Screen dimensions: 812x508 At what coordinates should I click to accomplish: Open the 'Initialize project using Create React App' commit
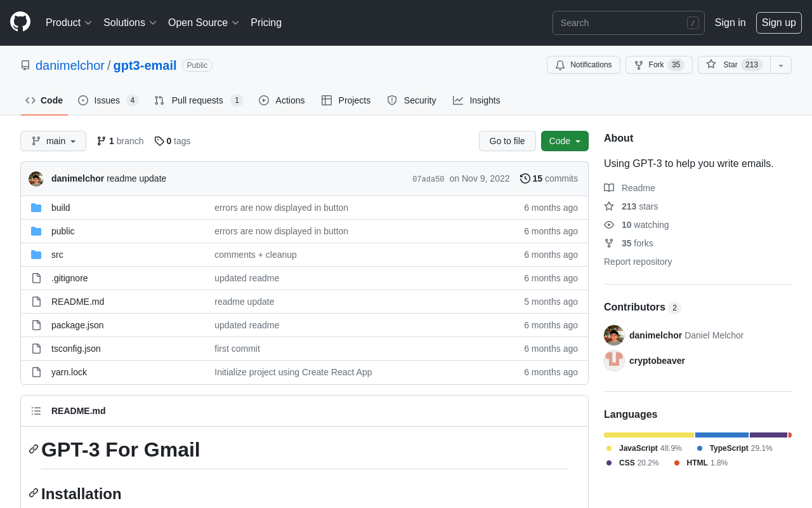coord(293,372)
